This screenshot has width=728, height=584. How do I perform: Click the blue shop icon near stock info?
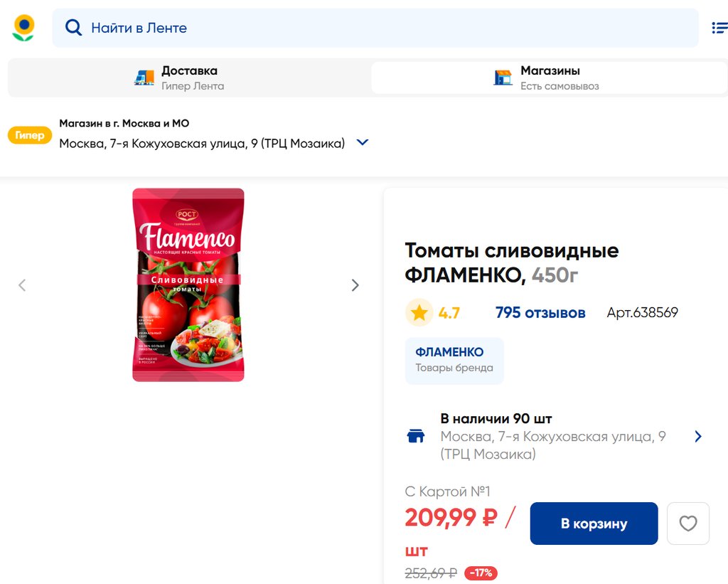click(x=415, y=436)
